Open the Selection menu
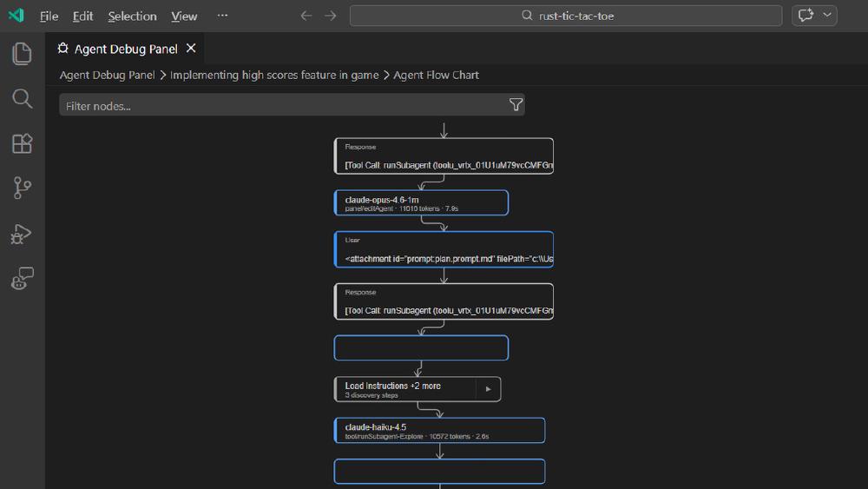This screenshot has width=868, height=489. (x=132, y=16)
